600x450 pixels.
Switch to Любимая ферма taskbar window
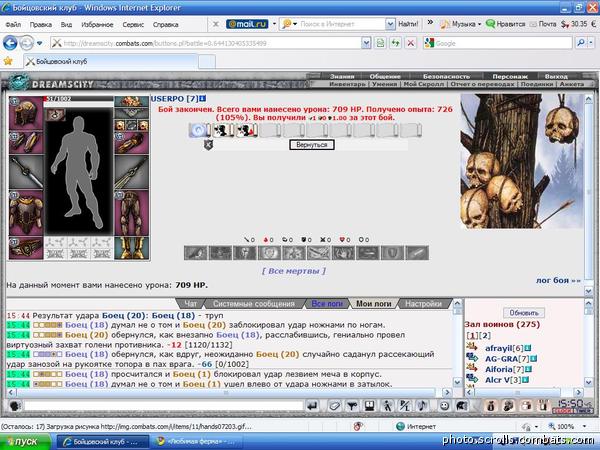tap(197, 442)
